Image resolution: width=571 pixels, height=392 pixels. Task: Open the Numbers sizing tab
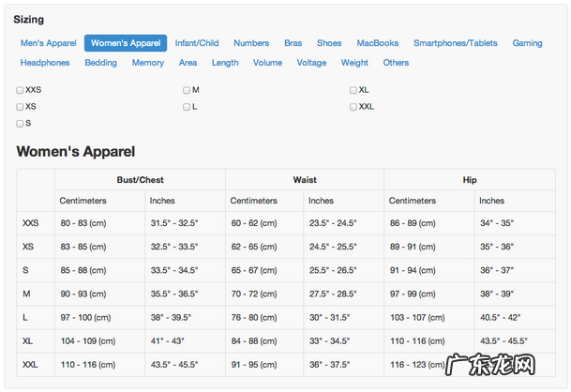251,43
